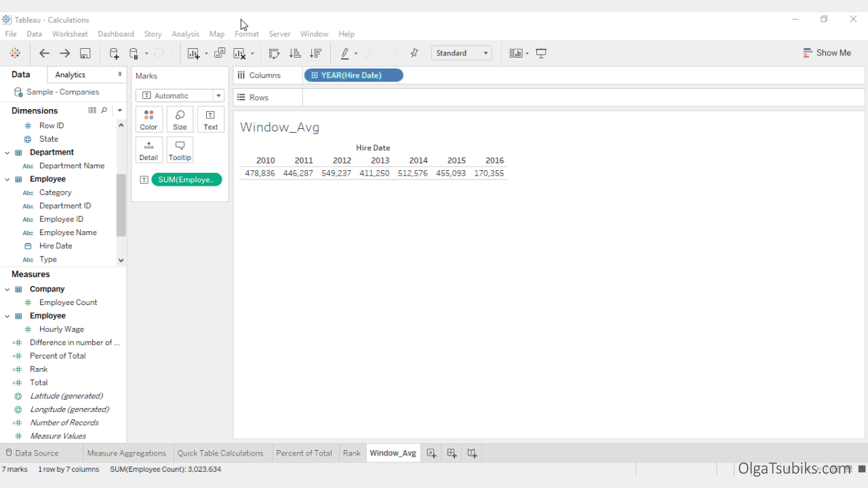Duplicate the current sheet
The height and width of the screenshot is (488, 868).
(x=220, y=53)
